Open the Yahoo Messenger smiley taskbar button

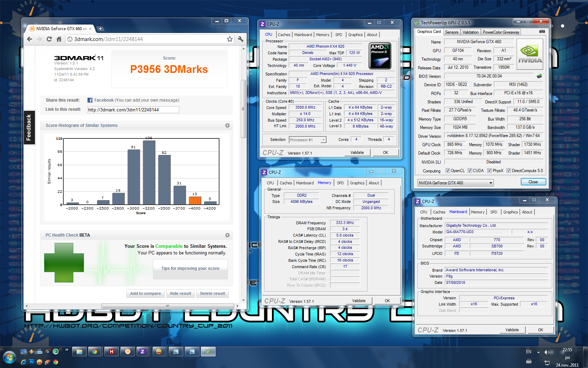159,352
